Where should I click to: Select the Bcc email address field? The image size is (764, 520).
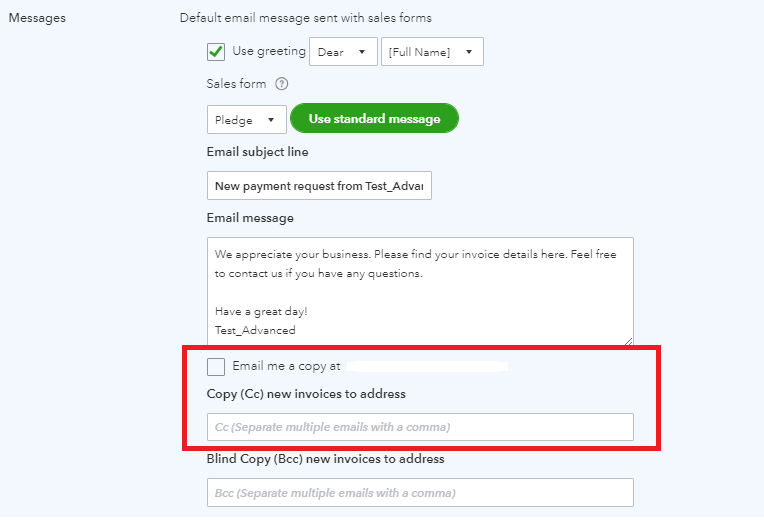(420, 493)
